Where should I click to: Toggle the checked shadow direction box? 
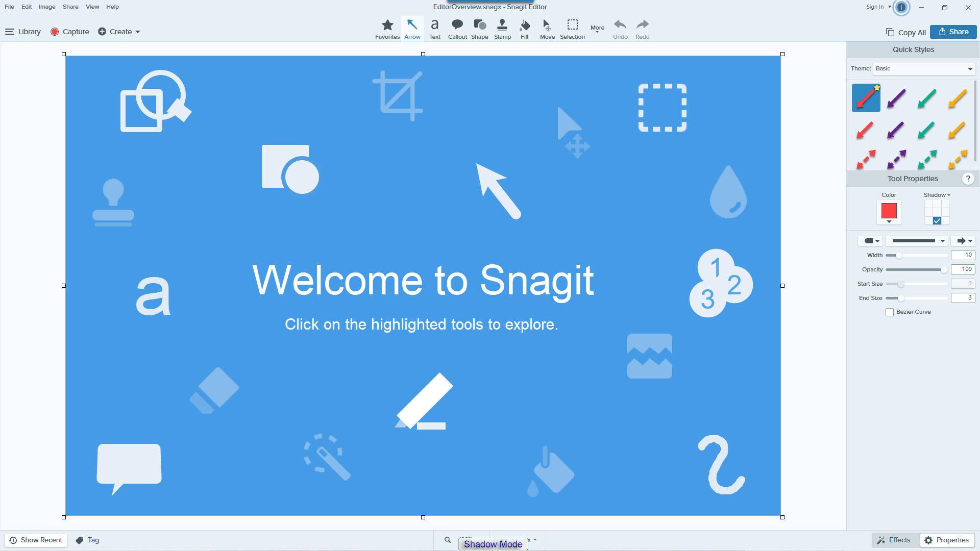(937, 221)
